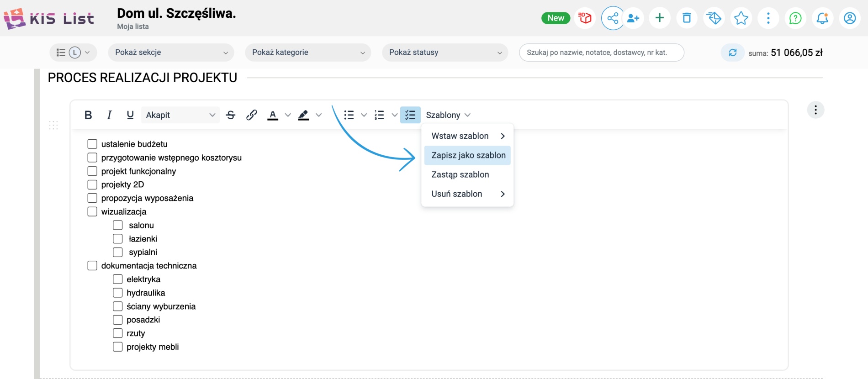This screenshot has height=379, width=868.
Task: Apply strikethrough formatting
Action: tap(231, 115)
